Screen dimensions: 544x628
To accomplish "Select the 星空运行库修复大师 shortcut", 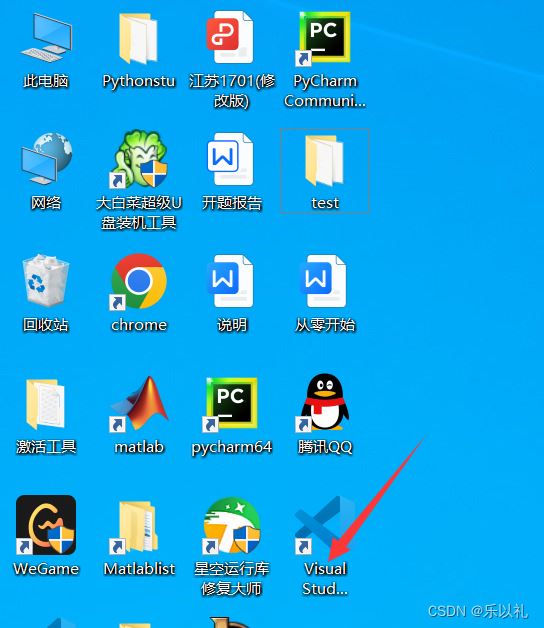I will pyautogui.click(x=232, y=525).
